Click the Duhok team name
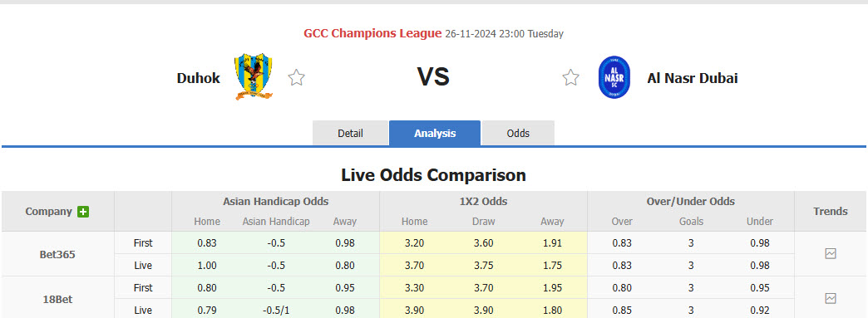 pyautogui.click(x=198, y=78)
